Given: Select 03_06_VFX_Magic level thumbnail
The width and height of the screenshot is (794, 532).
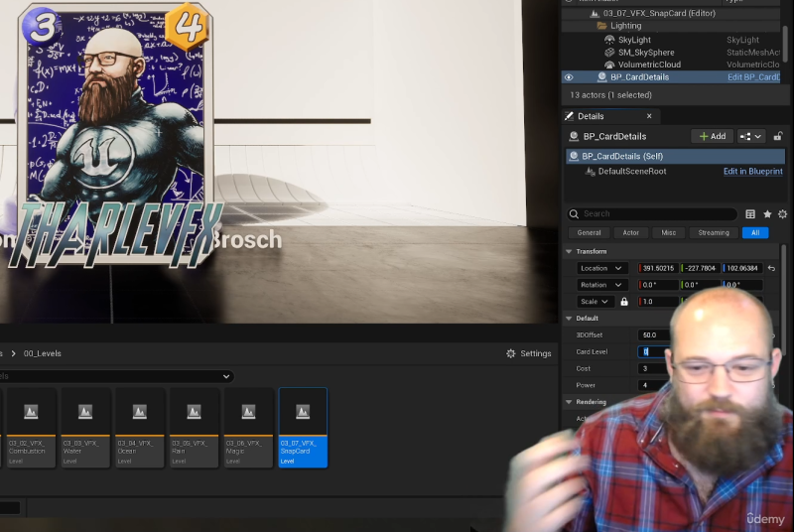Looking at the screenshot, I should pos(248,428).
